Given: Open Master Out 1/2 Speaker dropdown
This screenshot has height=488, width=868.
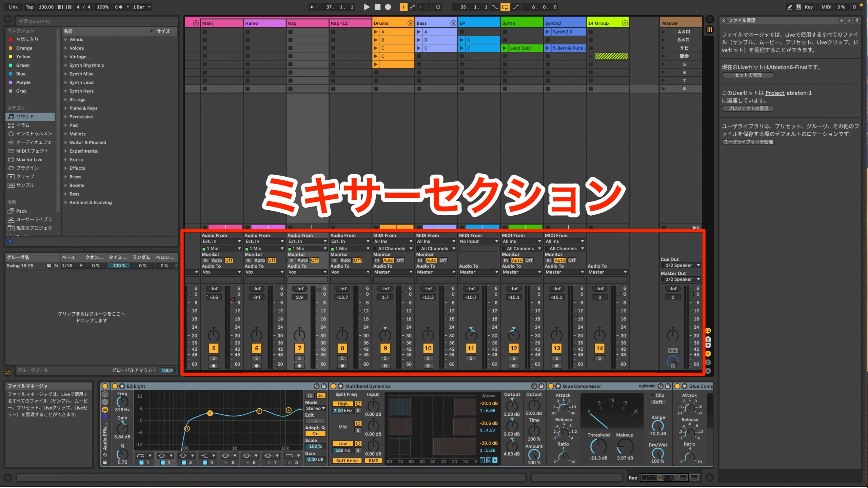Looking at the screenshot, I should coord(680,279).
